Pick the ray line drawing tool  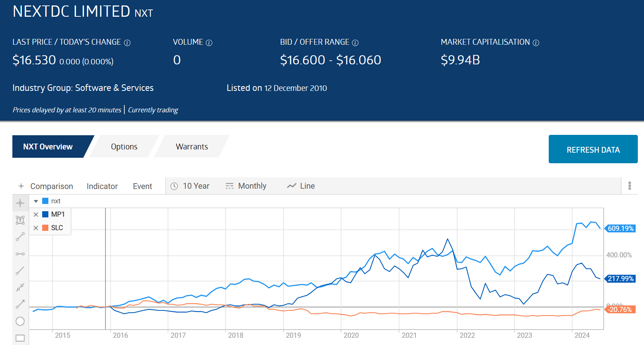coord(20,270)
